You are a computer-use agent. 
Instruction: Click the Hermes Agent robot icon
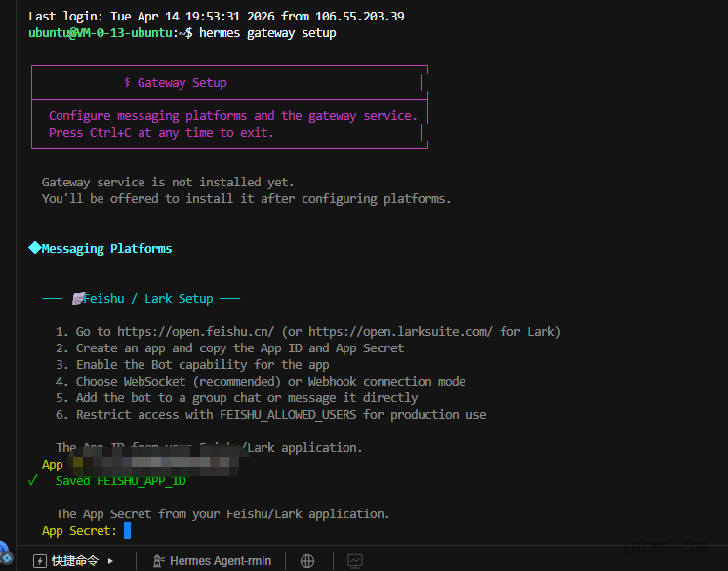coord(158,561)
